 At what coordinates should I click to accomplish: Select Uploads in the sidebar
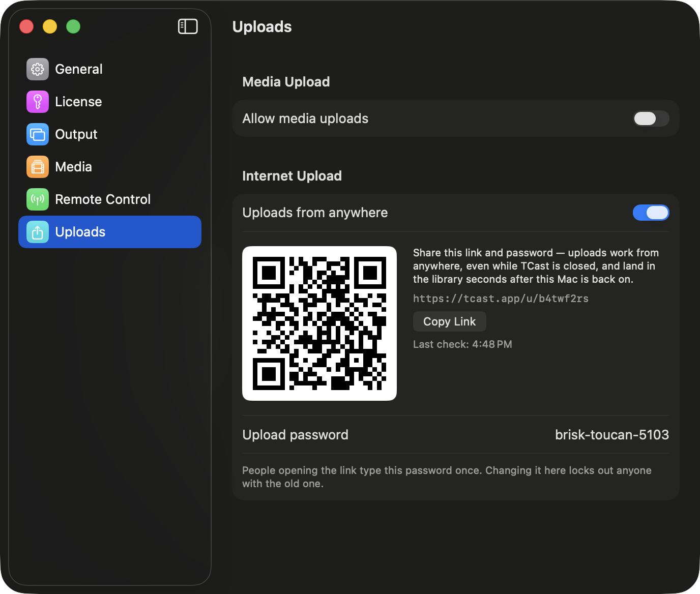[110, 232]
